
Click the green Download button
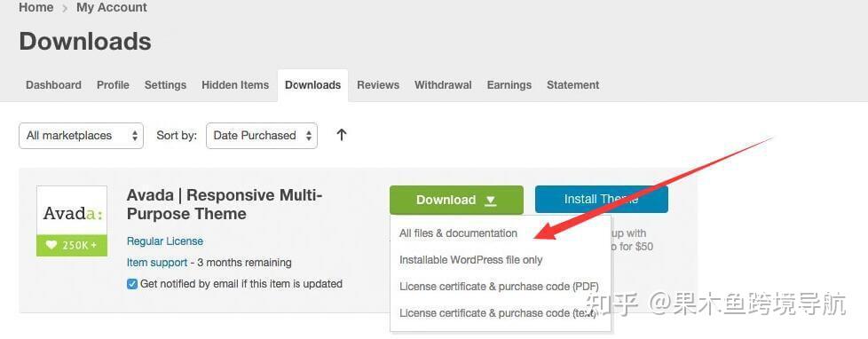point(456,200)
